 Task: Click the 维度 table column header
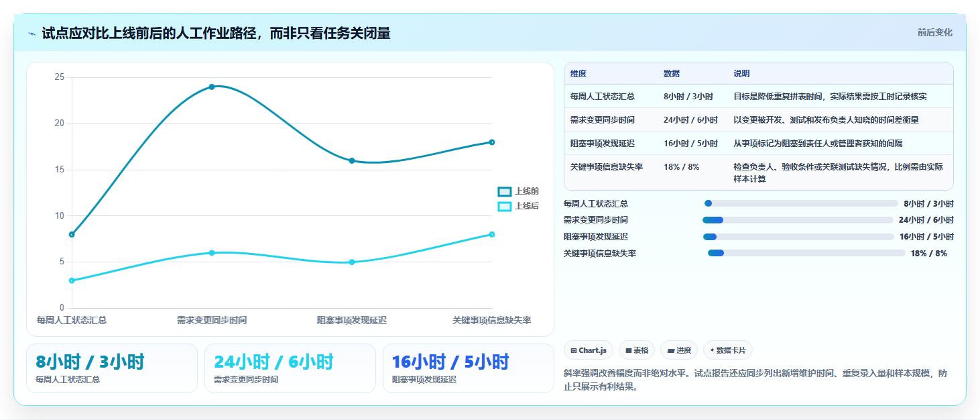tap(578, 74)
